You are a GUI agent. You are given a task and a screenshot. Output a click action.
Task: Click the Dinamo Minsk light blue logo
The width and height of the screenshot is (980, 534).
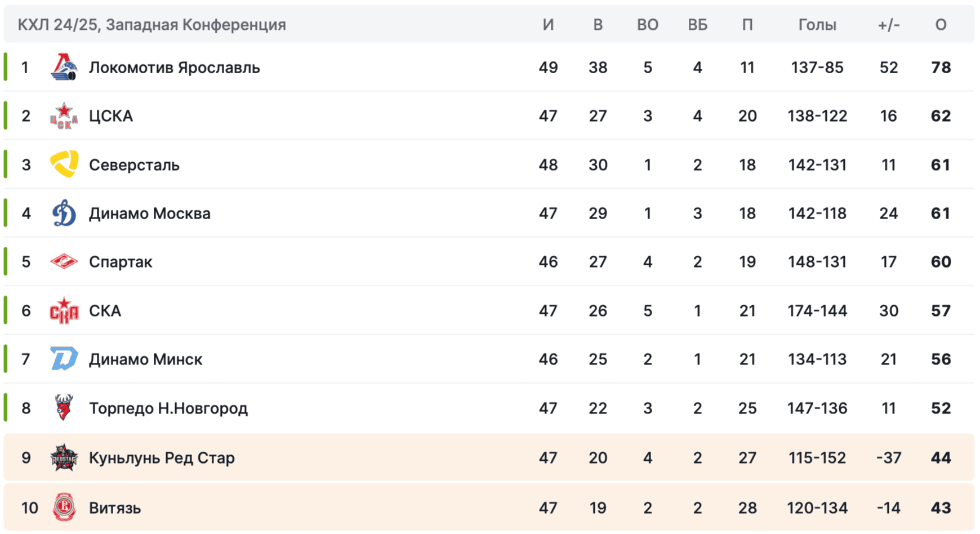coord(64,359)
